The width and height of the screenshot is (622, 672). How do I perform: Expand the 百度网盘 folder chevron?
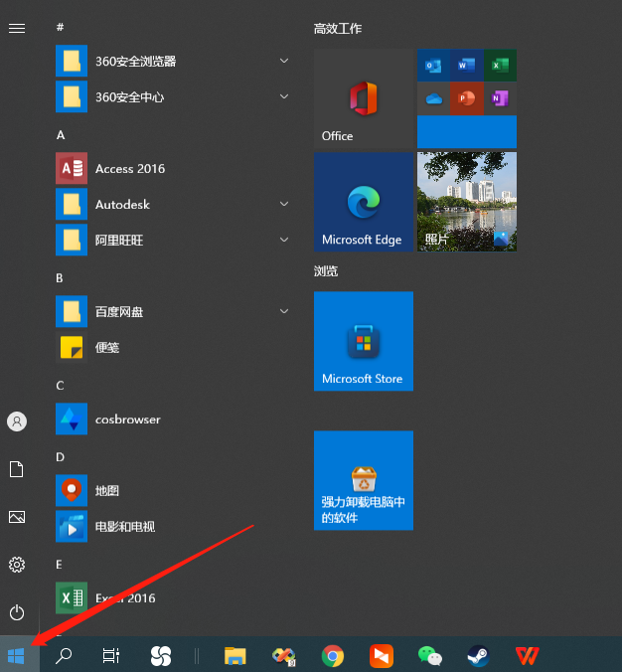pyautogui.click(x=284, y=311)
